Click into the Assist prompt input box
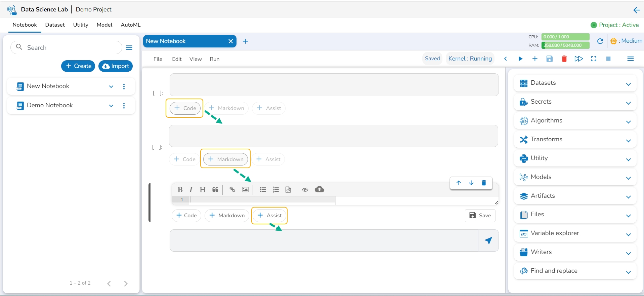The height and width of the screenshot is (296, 644). click(324, 240)
